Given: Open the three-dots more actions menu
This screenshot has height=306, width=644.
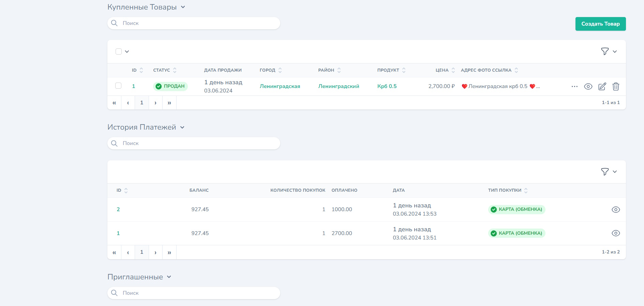Looking at the screenshot, I should [574, 87].
